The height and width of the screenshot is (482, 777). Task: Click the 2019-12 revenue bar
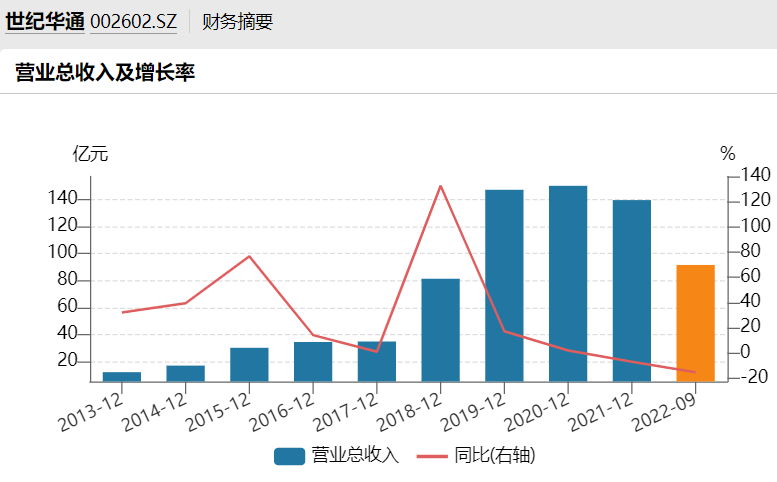(504, 286)
